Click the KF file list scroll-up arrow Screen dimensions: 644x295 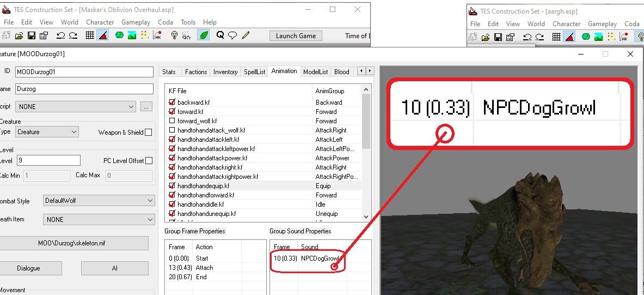366,88
